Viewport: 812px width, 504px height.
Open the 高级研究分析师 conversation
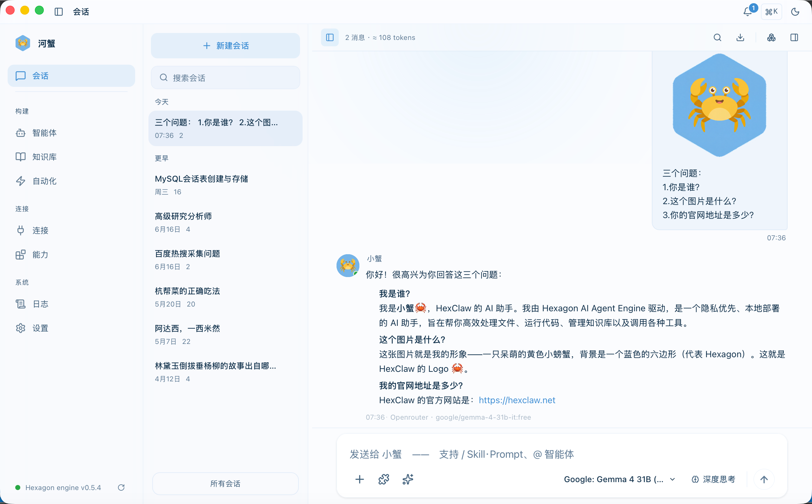point(226,222)
